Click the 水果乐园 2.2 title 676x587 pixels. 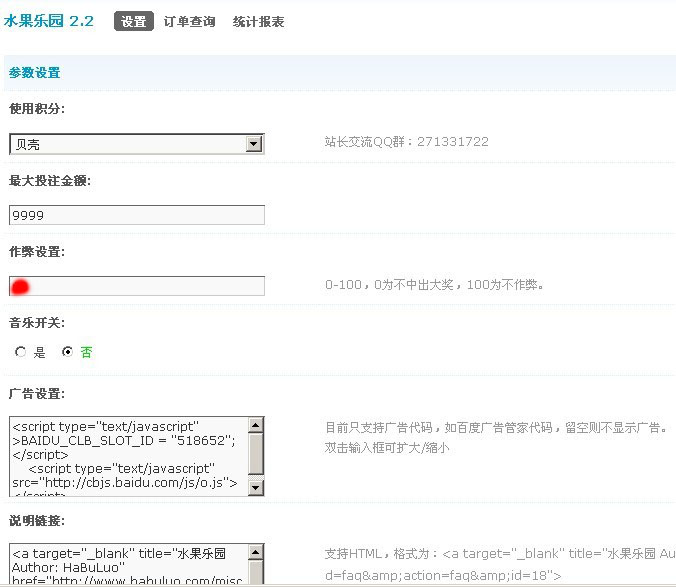pyautogui.click(x=48, y=21)
